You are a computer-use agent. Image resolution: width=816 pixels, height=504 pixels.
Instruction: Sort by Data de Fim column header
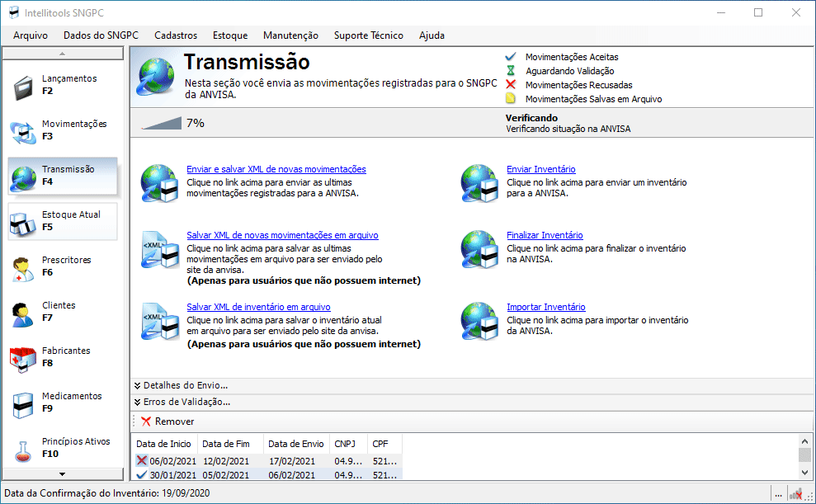click(230, 444)
